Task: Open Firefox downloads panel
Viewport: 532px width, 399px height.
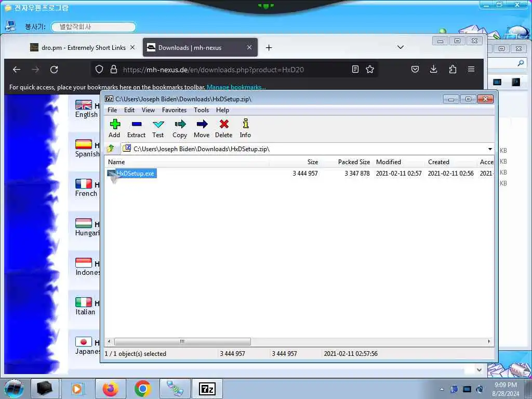Action: coord(434,70)
